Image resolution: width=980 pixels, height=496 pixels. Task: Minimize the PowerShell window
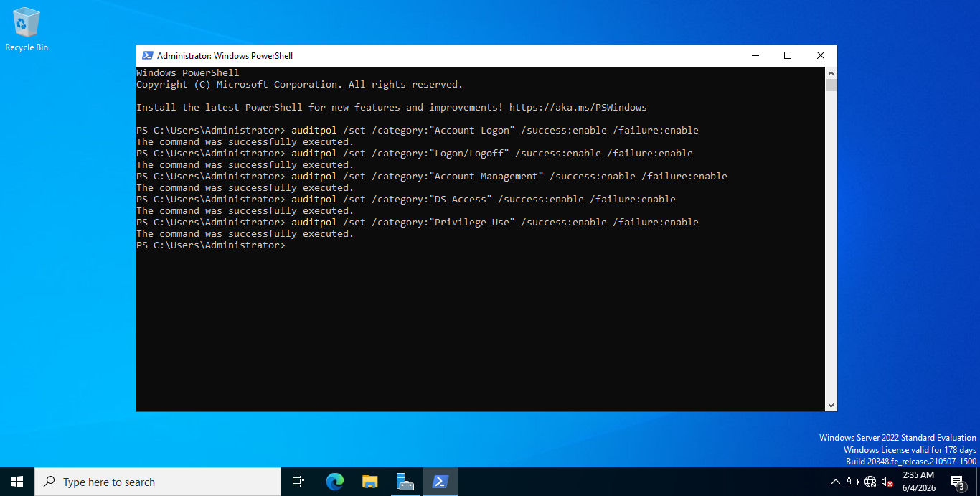point(755,55)
